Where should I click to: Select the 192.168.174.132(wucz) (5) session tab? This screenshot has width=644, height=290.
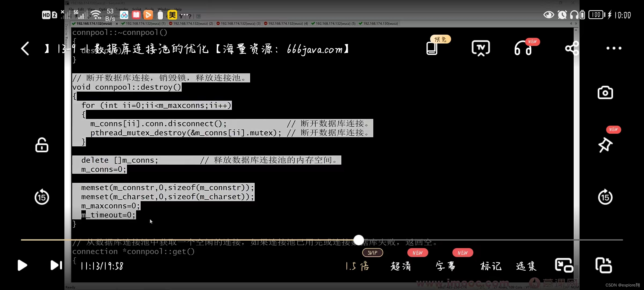point(333,24)
